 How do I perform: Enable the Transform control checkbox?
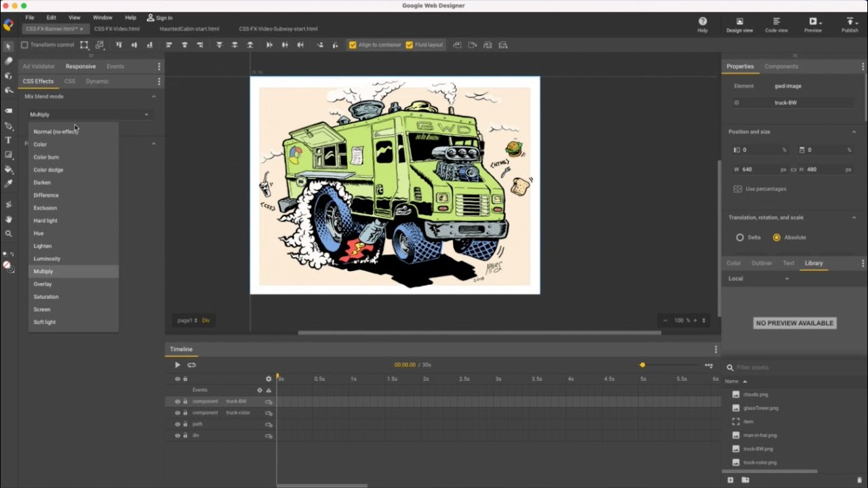tap(25, 45)
